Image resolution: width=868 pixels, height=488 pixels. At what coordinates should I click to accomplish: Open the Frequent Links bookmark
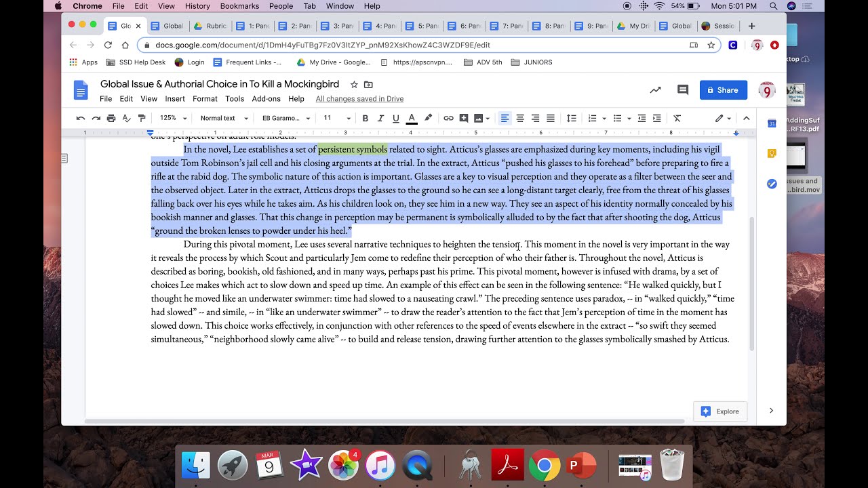pyautogui.click(x=247, y=62)
